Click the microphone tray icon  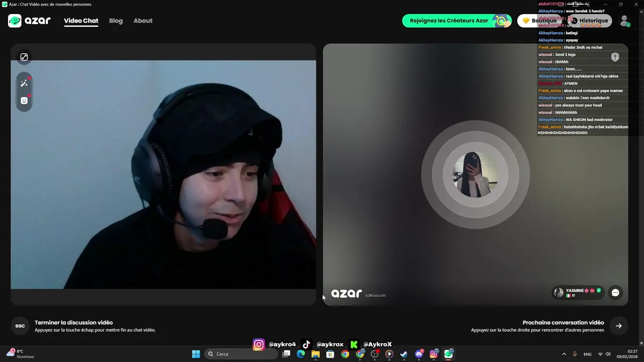point(575,354)
